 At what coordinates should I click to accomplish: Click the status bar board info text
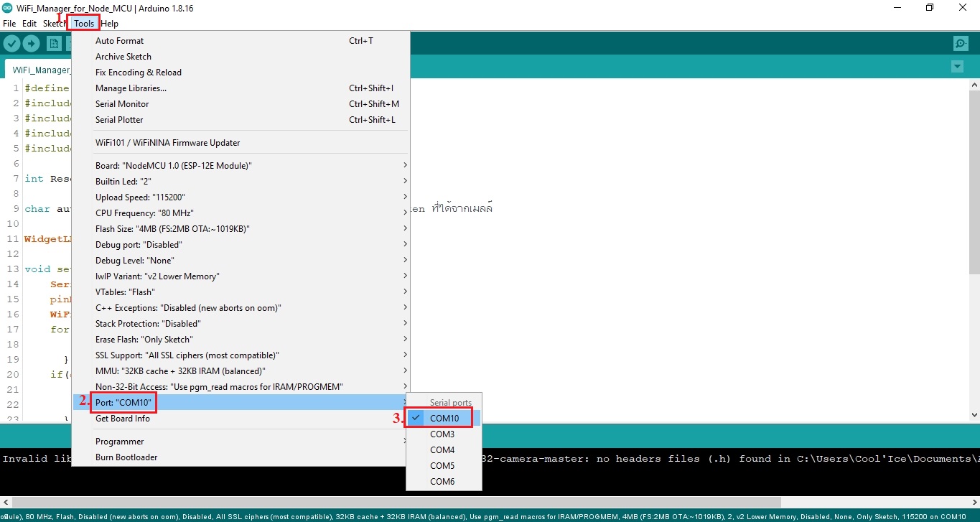click(484, 516)
